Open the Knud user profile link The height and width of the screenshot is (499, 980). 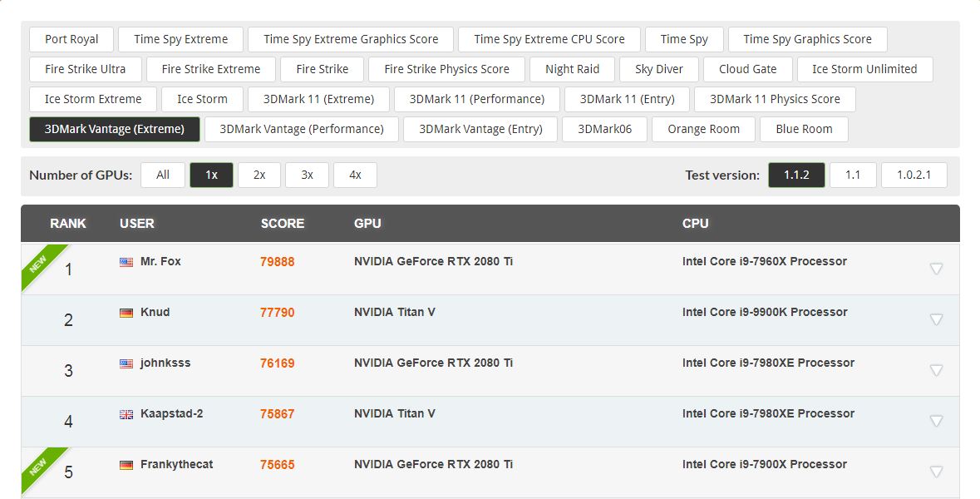[x=155, y=312]
